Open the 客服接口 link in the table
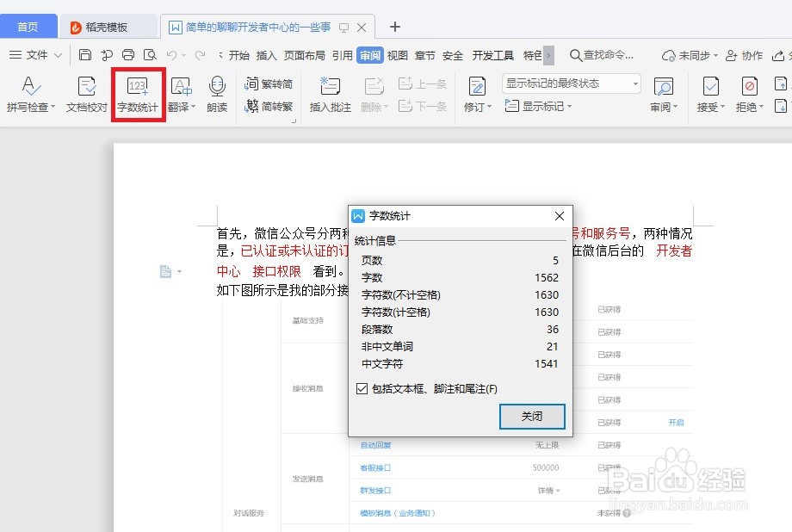Screen dimensions: 792x532 tap(374, 467)
